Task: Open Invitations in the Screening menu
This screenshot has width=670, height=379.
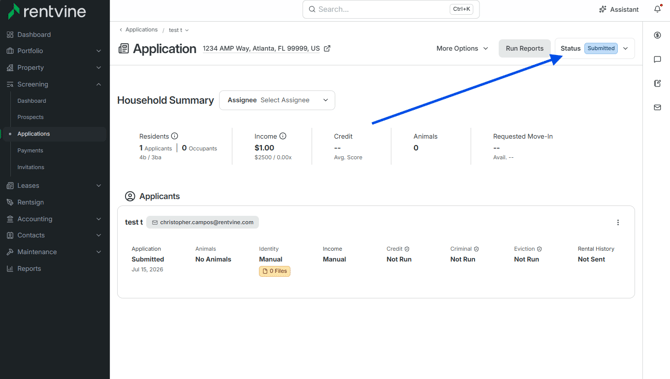Action: (31, 167)
